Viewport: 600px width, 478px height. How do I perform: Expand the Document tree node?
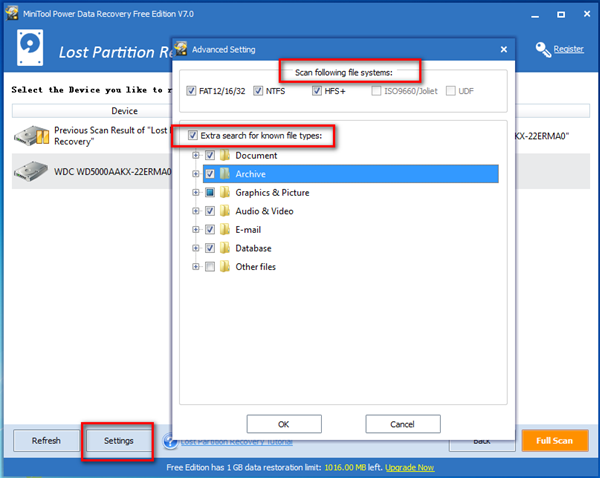[196, 155]
